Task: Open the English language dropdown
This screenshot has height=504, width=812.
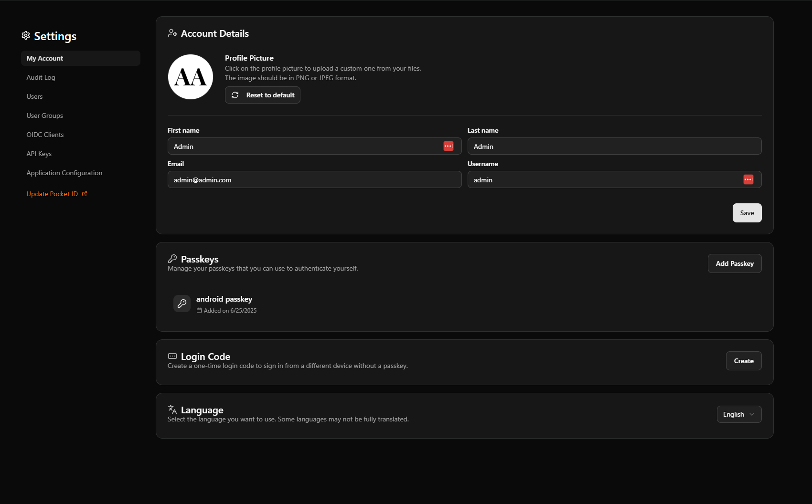Action: pyautogui.click(x=739, y=414)
